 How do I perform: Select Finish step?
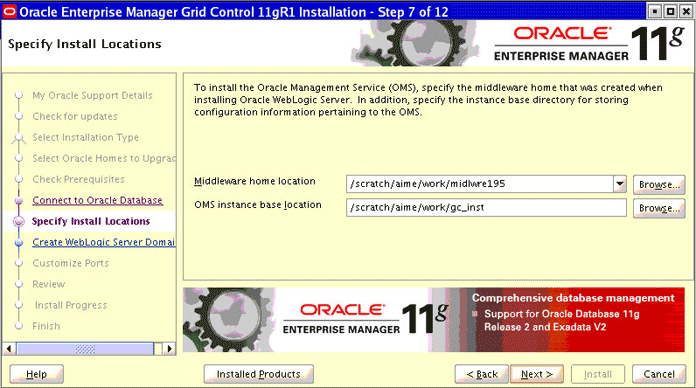tap(46, 326)
